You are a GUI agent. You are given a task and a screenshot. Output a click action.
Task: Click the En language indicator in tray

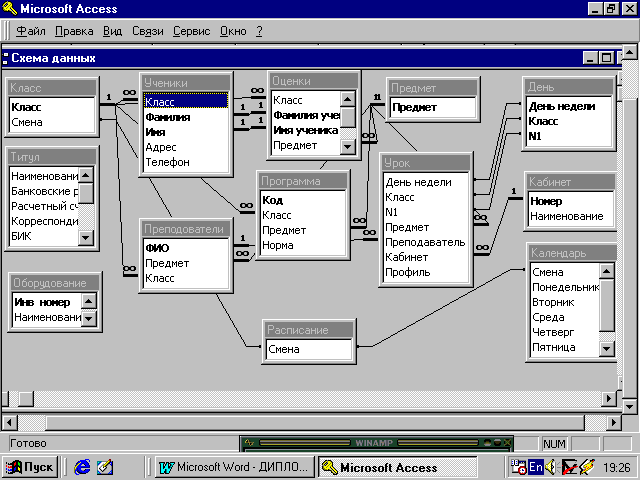[x=535, y=467]
